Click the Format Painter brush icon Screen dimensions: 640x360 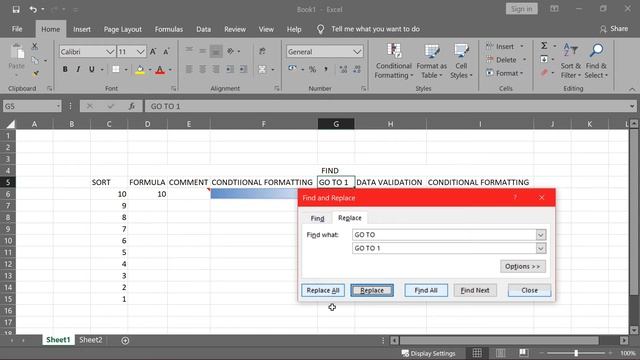pos(36,73)
